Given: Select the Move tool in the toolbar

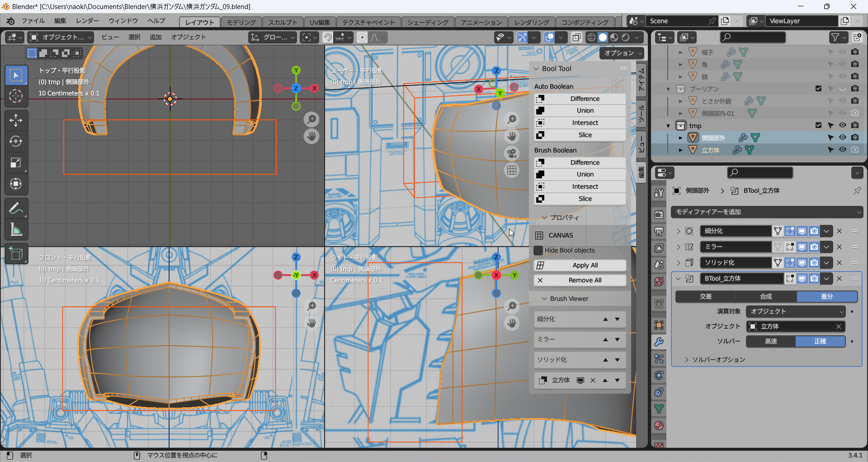Looking at the screenshot, I should coord(16,120).
